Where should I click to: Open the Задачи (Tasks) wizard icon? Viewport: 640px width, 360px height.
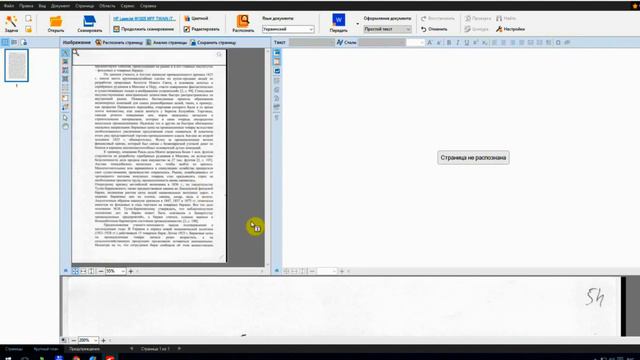(11, 23)
